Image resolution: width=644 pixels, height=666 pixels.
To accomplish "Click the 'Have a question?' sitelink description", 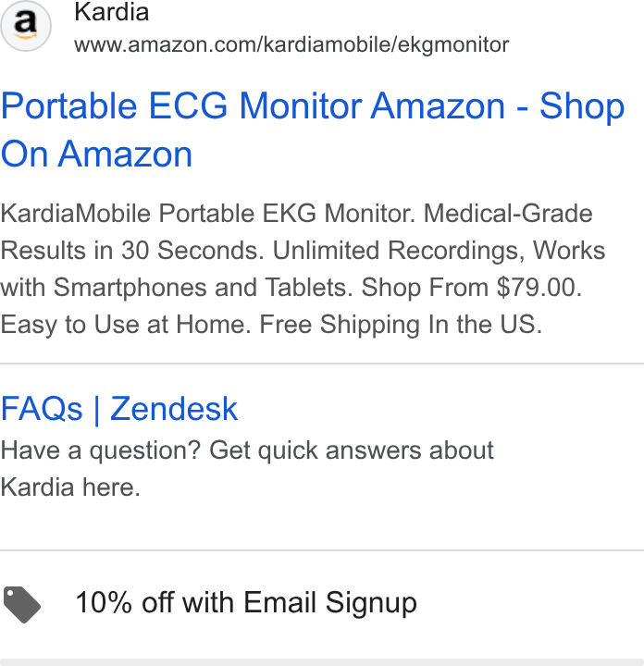I will [247, 468].
